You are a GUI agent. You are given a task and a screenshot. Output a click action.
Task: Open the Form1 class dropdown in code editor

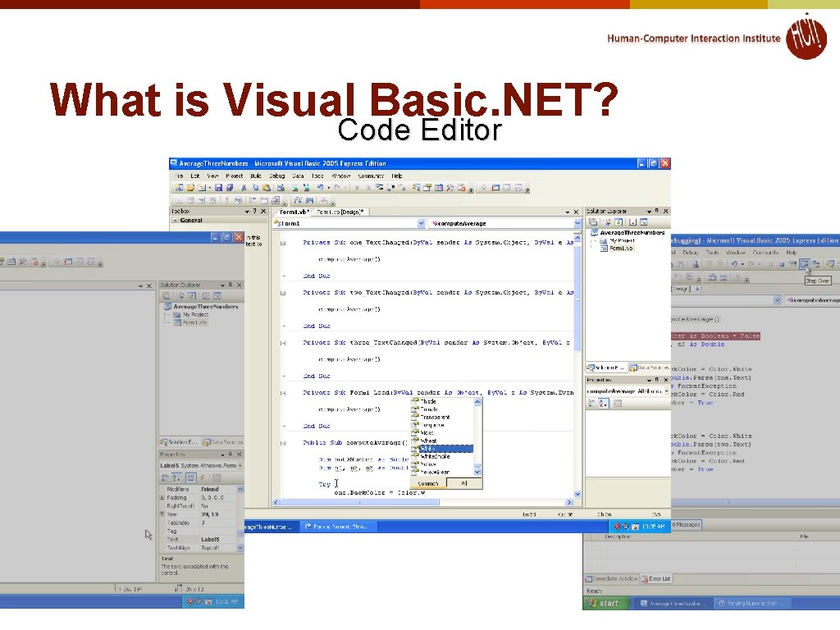(x=421, y=223)
